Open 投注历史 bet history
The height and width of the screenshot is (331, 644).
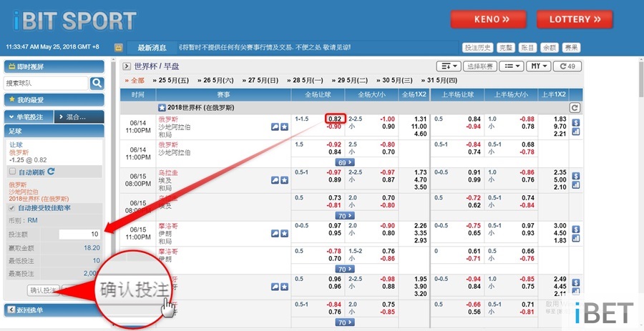pos(478,48)
